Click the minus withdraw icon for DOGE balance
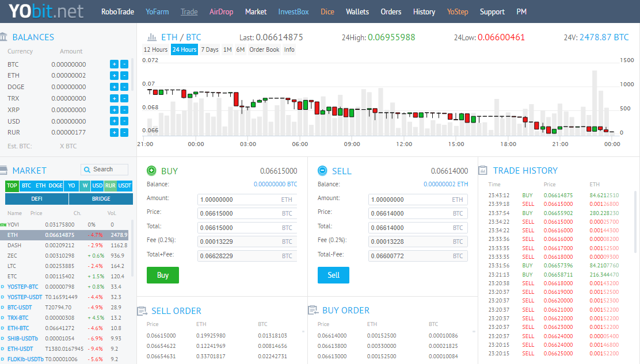Screen dimensions: 640x364 pos(124,87)
